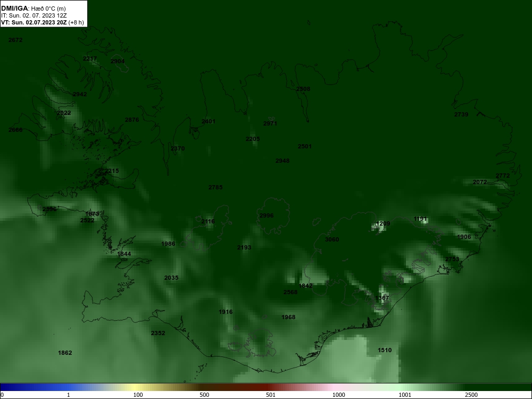Screen dimensions: 532x399
Task: Click the color scale label 1000
Action: (x=339, y=395)
